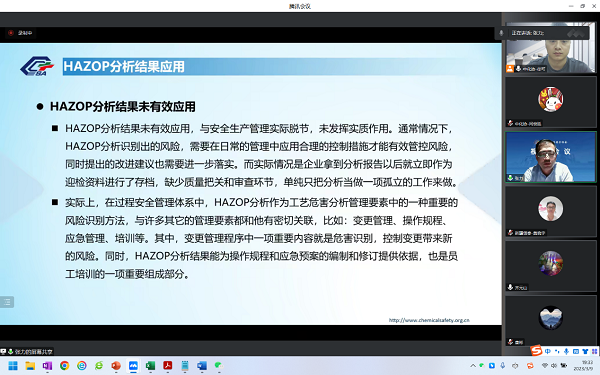The height and width of the screenshot is (375, 600).
Task: Click the Tencent Meeting taskbar icon
Action: coord(133,366)
